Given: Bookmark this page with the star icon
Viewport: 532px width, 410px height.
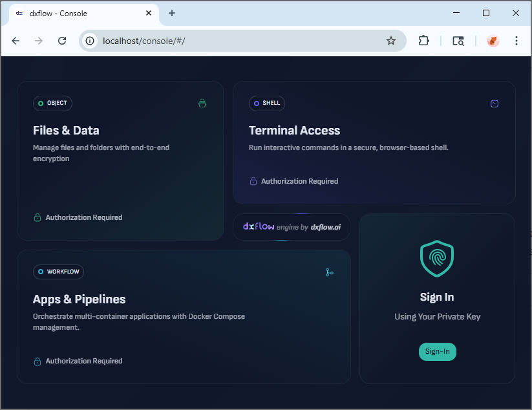Looking at the screenshot, I should [x=391, y=41].
